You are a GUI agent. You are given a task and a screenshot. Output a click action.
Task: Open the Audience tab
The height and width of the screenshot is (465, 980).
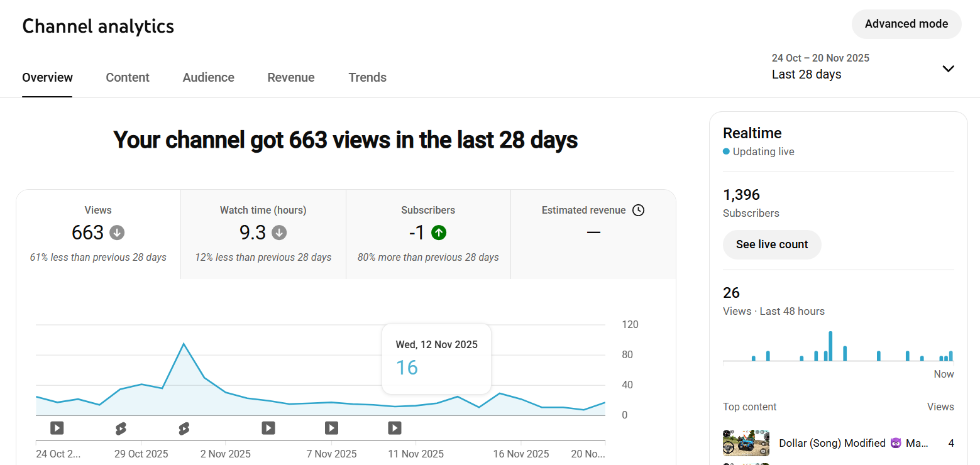[209, 77]
